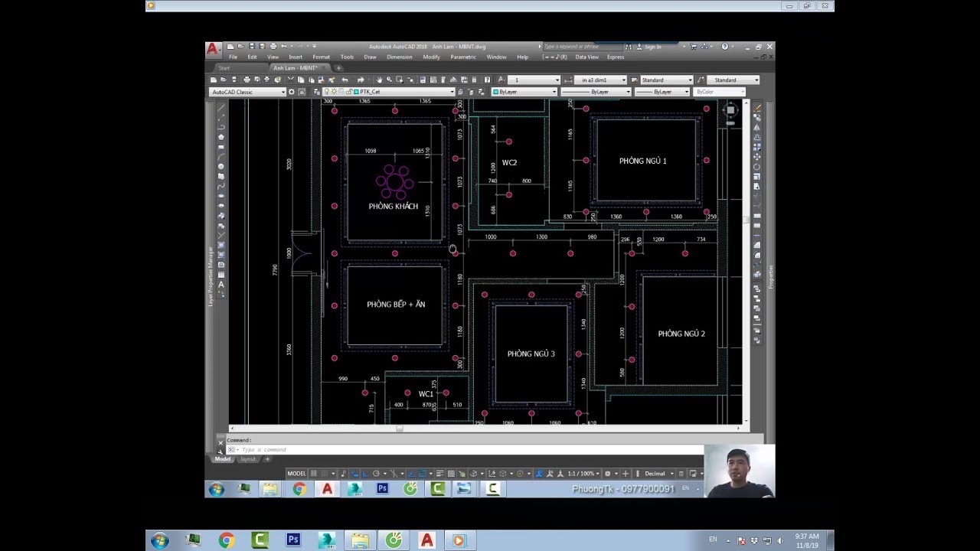Add a new file tab with plus button

tap(338, 68)
